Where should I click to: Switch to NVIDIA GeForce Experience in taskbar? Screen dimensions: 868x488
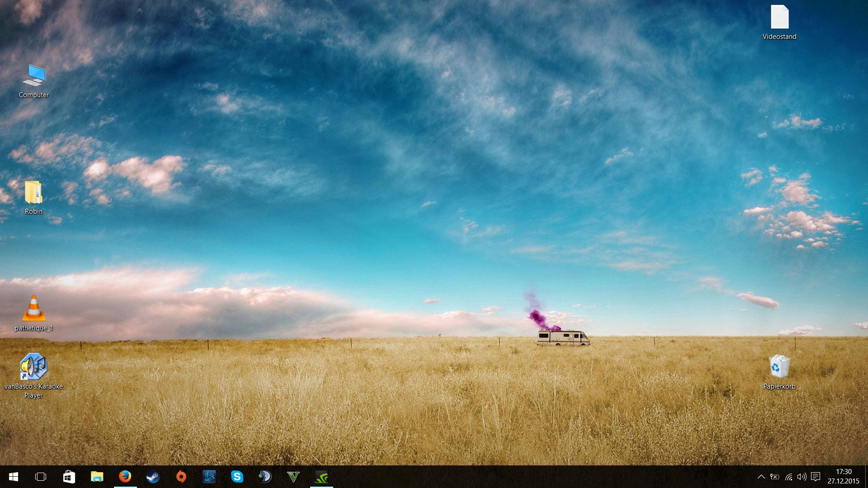click(x=321, y=477)
